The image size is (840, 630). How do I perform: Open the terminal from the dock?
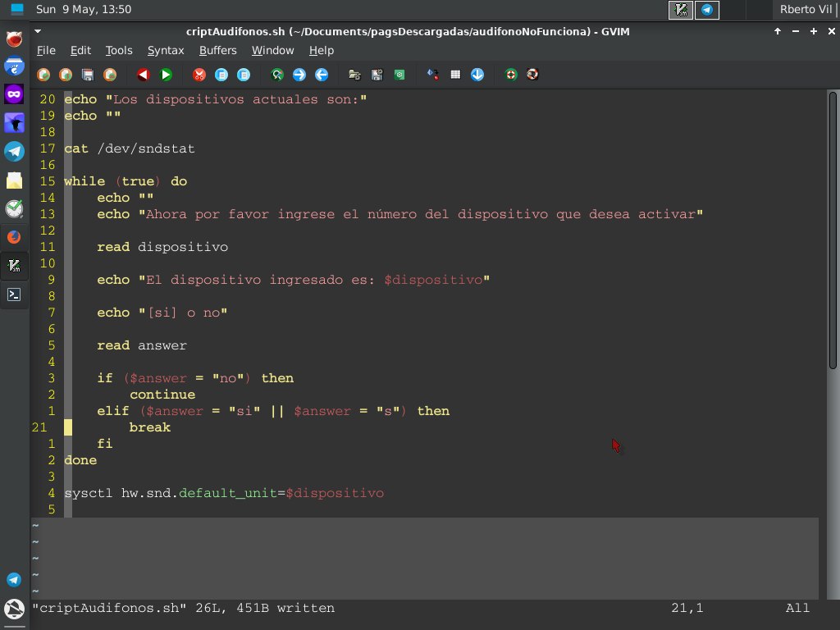point(14,294)
